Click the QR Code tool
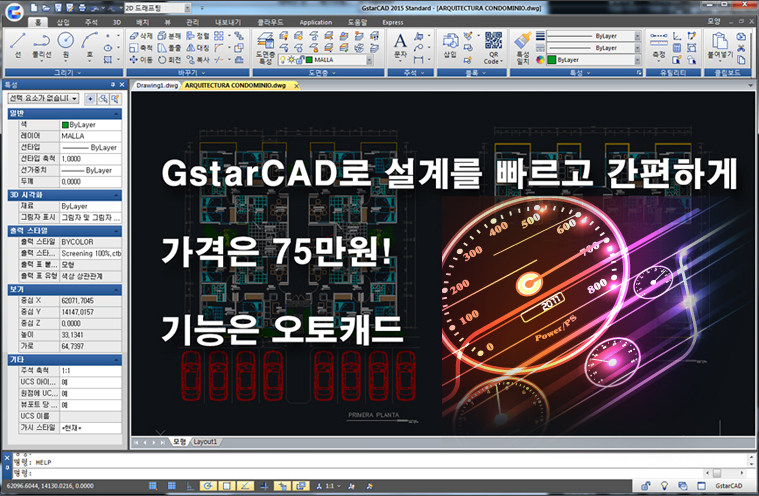This screenshot has width=759, height=496. click(x=493, y=48)
